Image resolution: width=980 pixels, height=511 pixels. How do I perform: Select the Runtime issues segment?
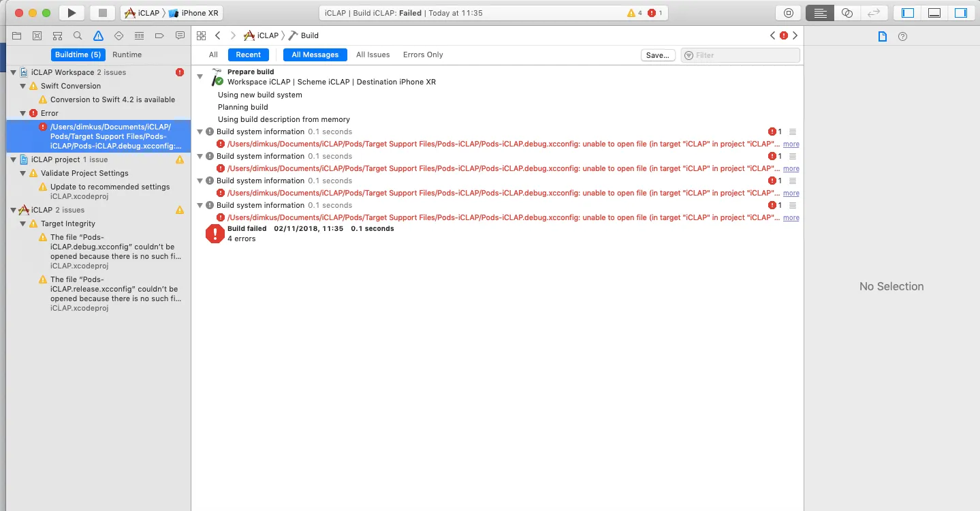pyautogui.click(x=127, y=55)
